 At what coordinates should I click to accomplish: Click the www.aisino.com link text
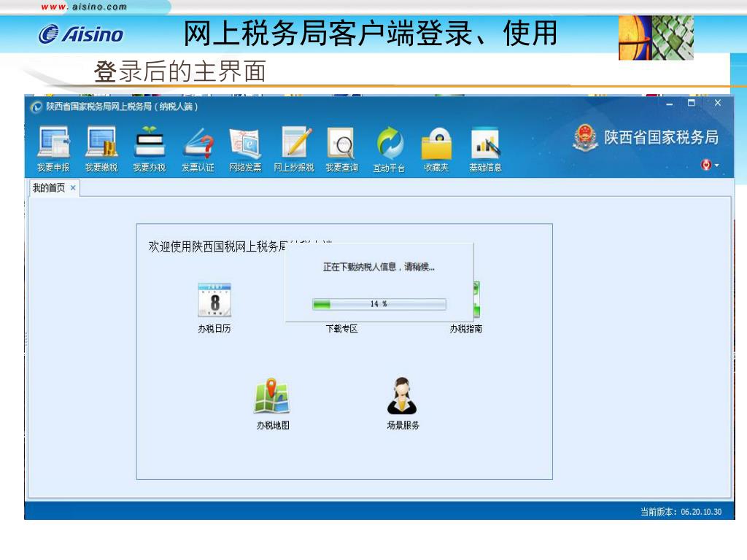[x=85, y=7]
